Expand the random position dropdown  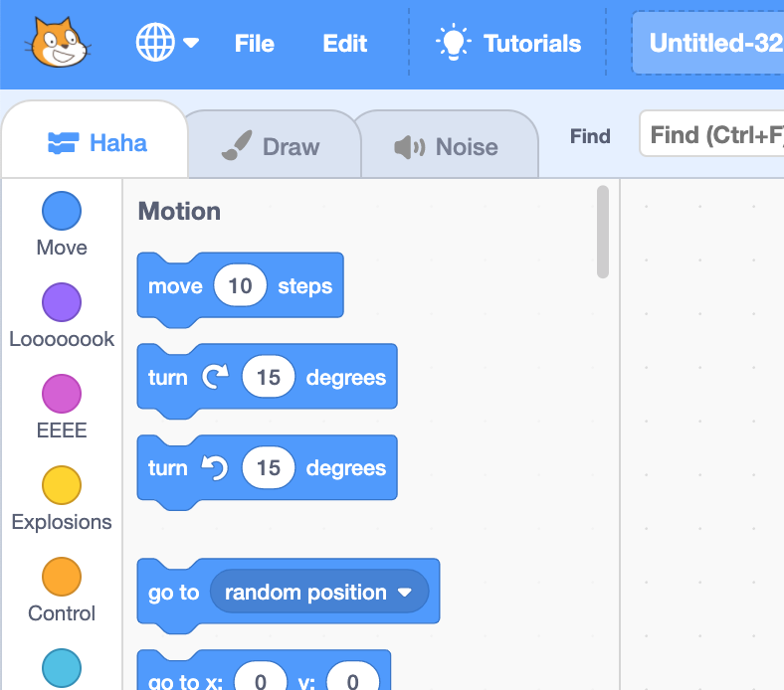point(404,593)
